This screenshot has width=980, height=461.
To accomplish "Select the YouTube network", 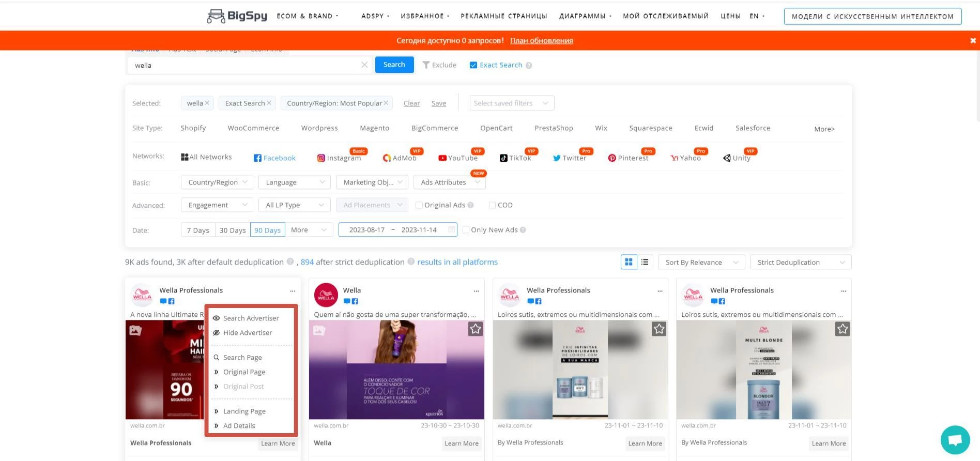I will (x=458, y=158).
